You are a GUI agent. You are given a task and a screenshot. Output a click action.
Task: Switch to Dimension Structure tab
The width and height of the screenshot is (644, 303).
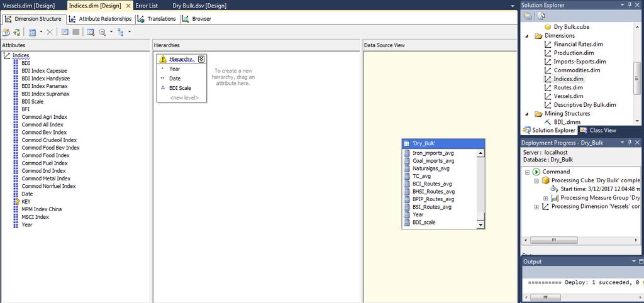33,19
